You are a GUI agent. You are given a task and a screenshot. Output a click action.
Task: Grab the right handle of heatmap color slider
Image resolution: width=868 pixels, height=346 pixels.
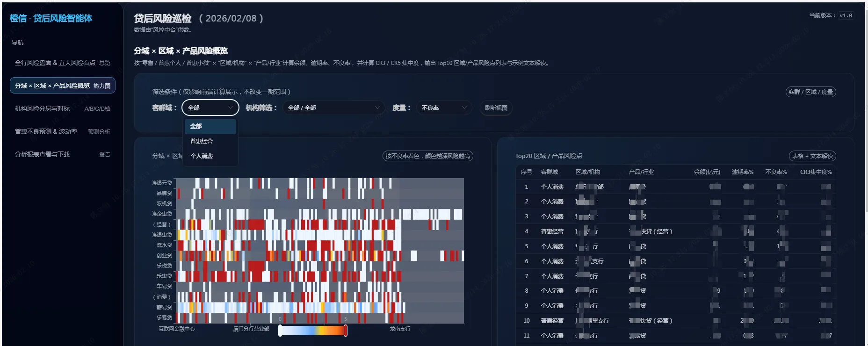click(346, 331)
